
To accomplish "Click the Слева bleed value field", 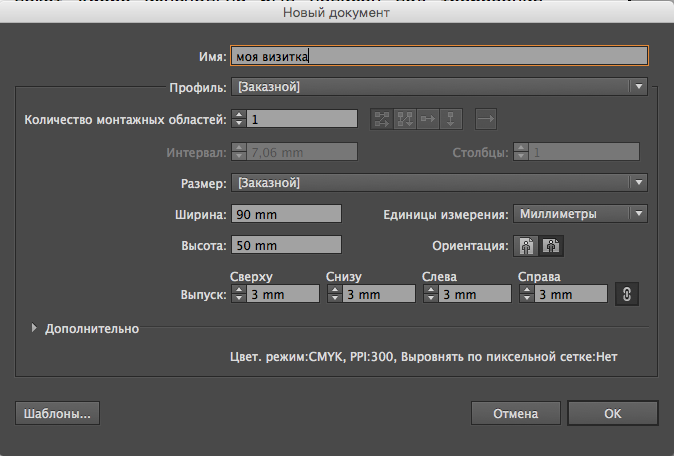I will 475,294.
